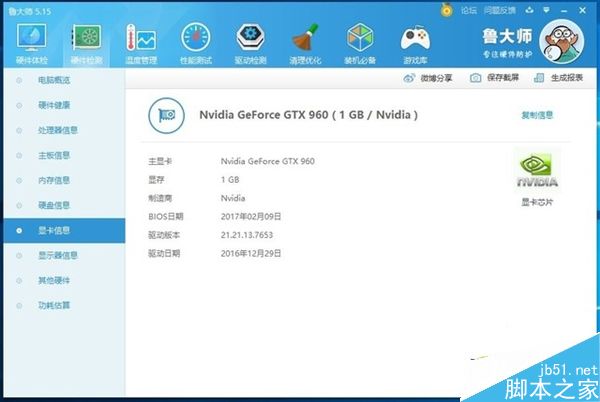Click the graphics card icon in the header circle
This screenshot has width=600, height=402.
(166, 115)
